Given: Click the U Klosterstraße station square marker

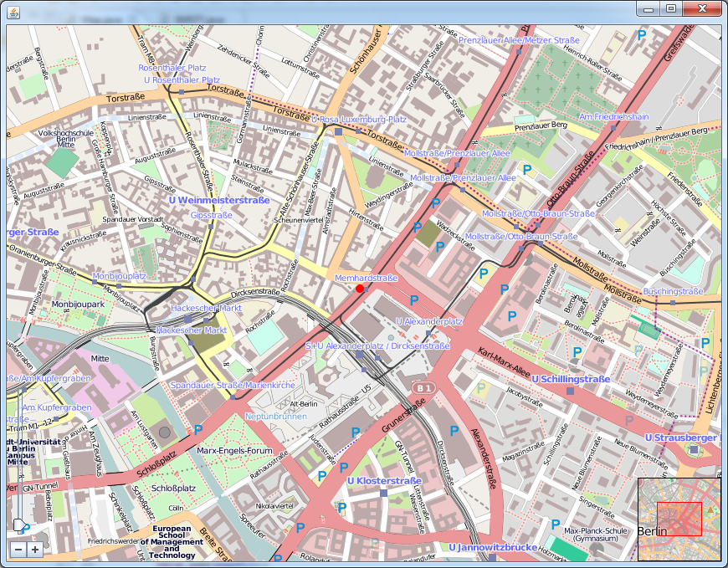Looking at the screenshot, I should coord(383,494).
